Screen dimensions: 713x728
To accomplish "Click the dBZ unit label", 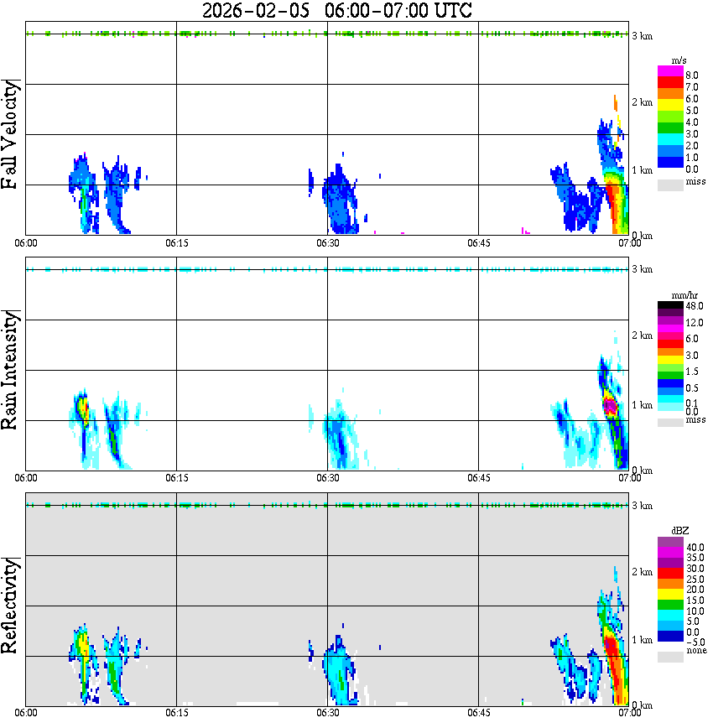I will click(680, 531).
